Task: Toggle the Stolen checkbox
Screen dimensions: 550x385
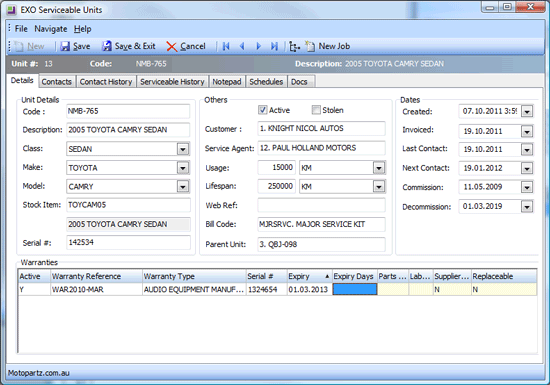Action: click(316, 110)
